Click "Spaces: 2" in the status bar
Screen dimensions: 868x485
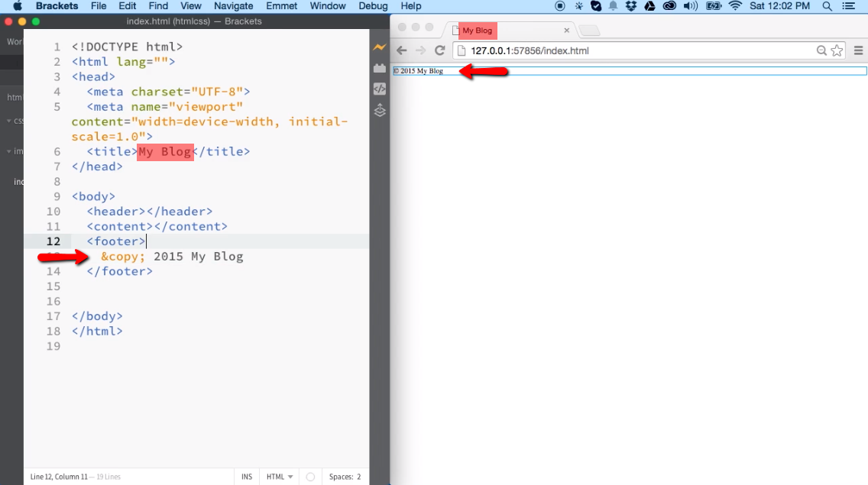345,476
